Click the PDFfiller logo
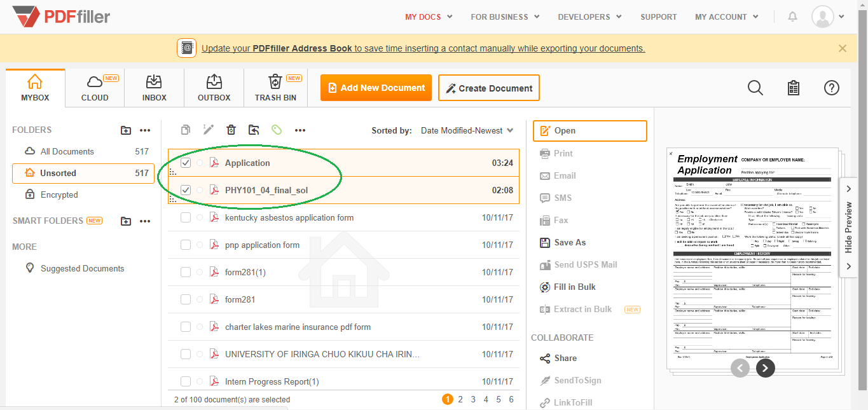 62,17
